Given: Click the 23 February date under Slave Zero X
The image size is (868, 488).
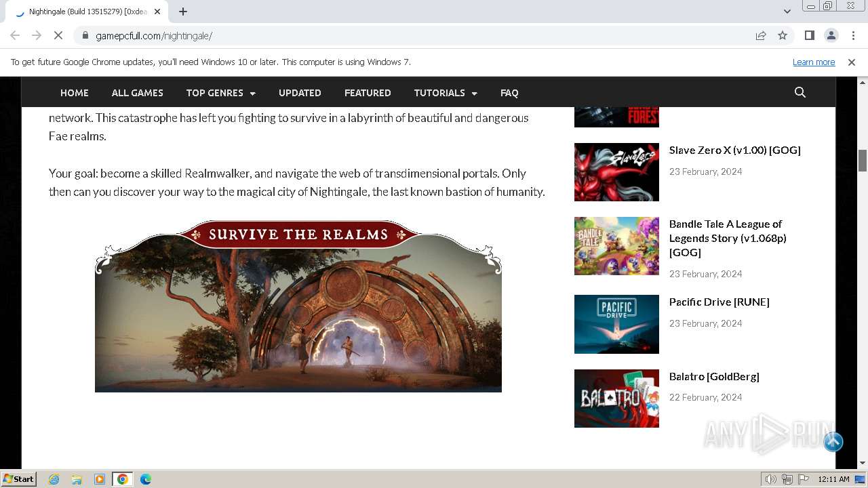Looking at the screenshot, I should 705,172.
